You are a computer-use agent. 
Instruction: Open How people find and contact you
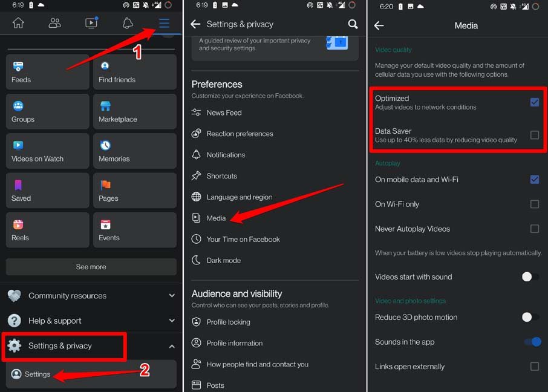[x=275, y=364]
